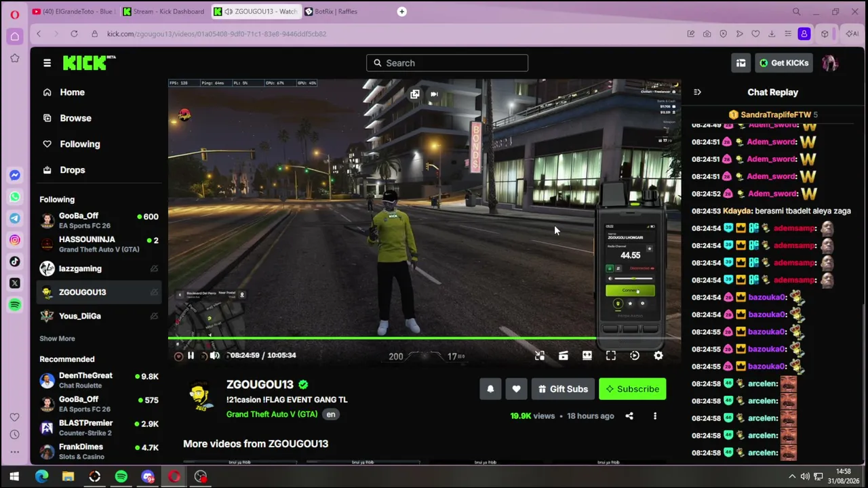Share this video

[x=629, y=416]
